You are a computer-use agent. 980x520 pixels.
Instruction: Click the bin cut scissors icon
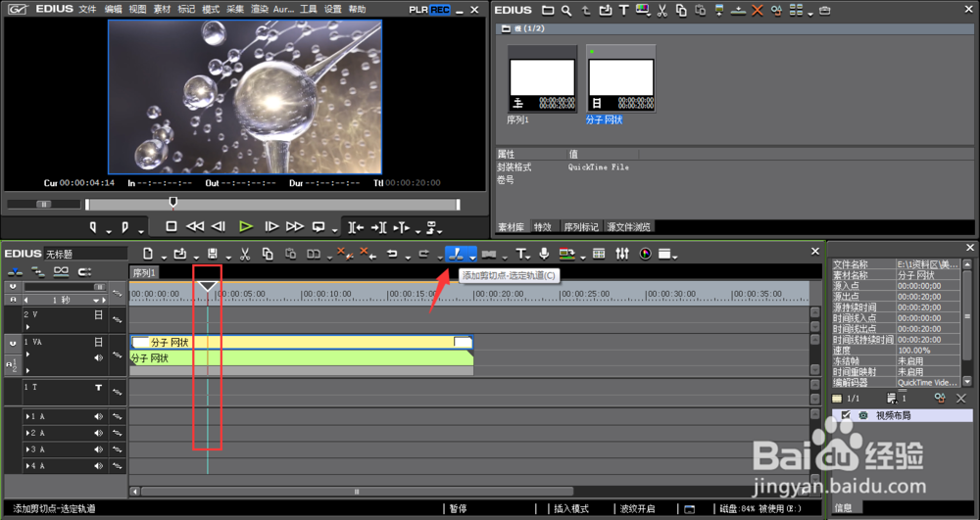[661, 10]
